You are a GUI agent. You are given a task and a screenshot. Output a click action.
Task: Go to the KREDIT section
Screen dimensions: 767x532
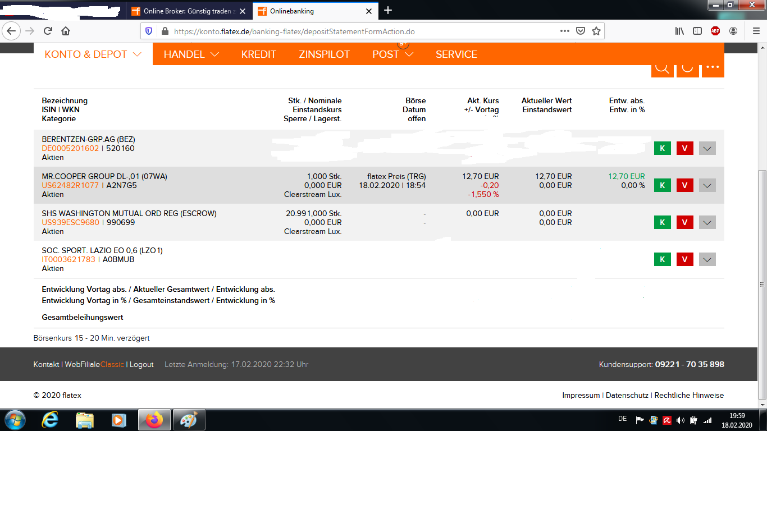click(259, 54)
